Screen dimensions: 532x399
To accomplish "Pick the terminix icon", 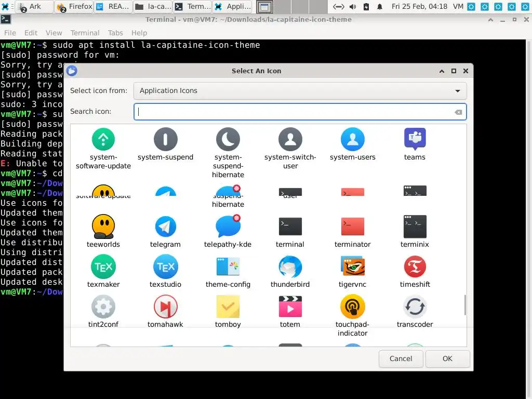I will pos(415,227).
